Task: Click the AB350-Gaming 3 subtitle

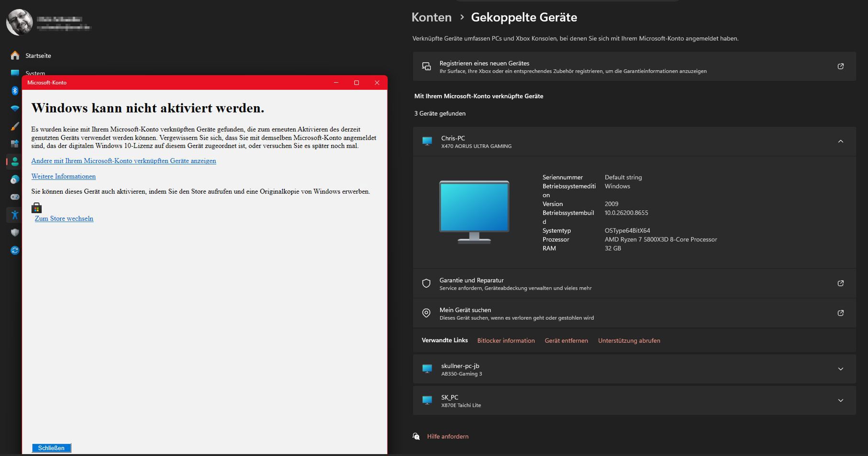Action: tap(461, 374)
